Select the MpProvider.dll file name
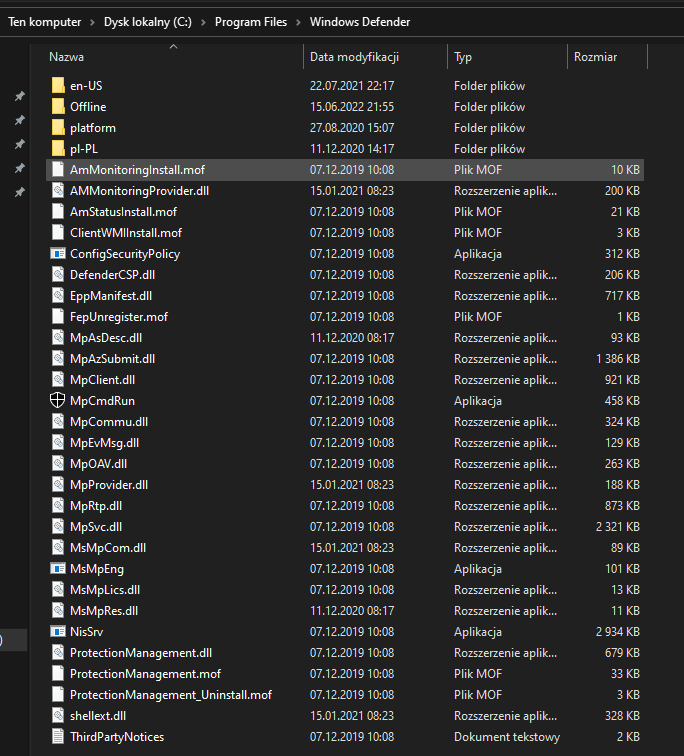Image resolution: width=684 pixels, height=756 pixels. point(109,485)
